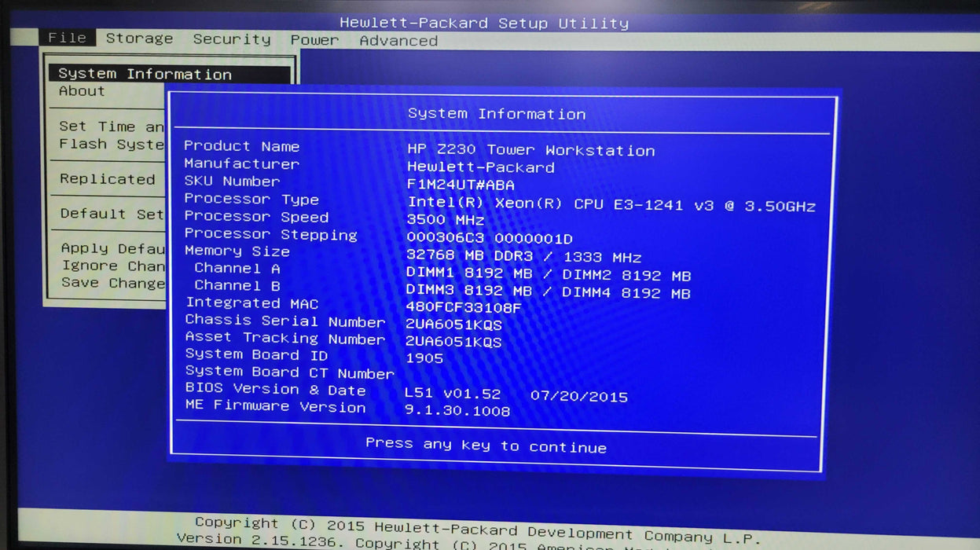The width and height of the screenshot is (980, 550).
Task: Select the Default Setup entry
Action: pyautogui.click(x=112, y=214)
